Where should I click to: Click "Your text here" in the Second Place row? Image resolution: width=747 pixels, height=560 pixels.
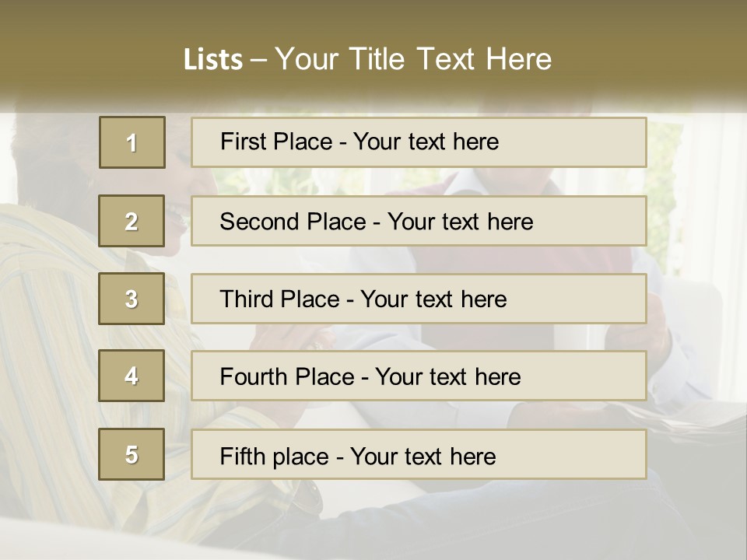click(460, 222)
